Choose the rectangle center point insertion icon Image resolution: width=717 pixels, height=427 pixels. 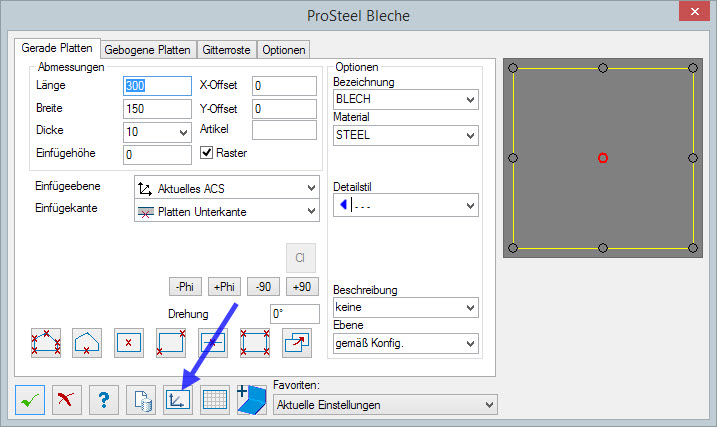pos(128,343)
